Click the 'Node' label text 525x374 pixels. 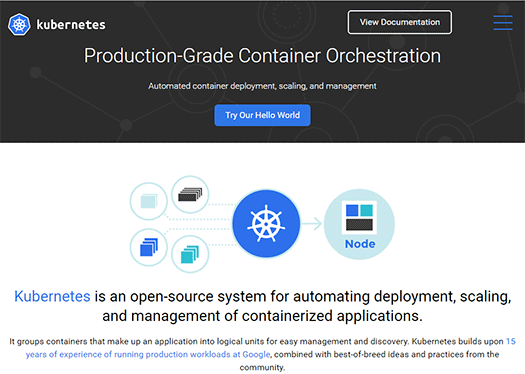coord(360,244)
